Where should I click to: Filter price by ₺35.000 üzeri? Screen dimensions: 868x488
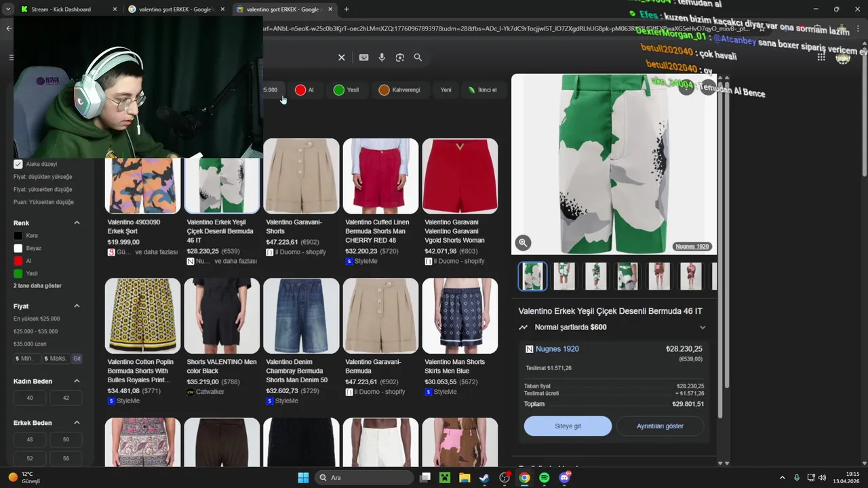click(30, 344)
